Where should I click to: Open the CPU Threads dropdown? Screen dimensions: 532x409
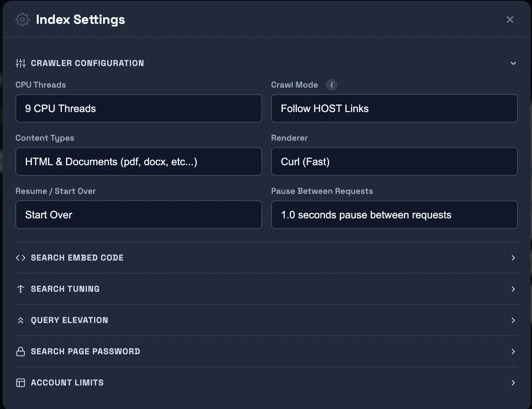pyautogui.click(x=139, y=108)
